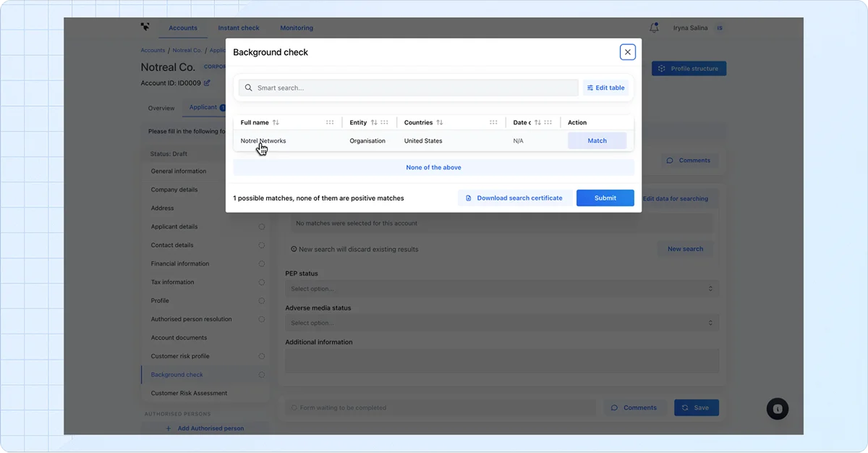Submit the background check results

point(605,198)
